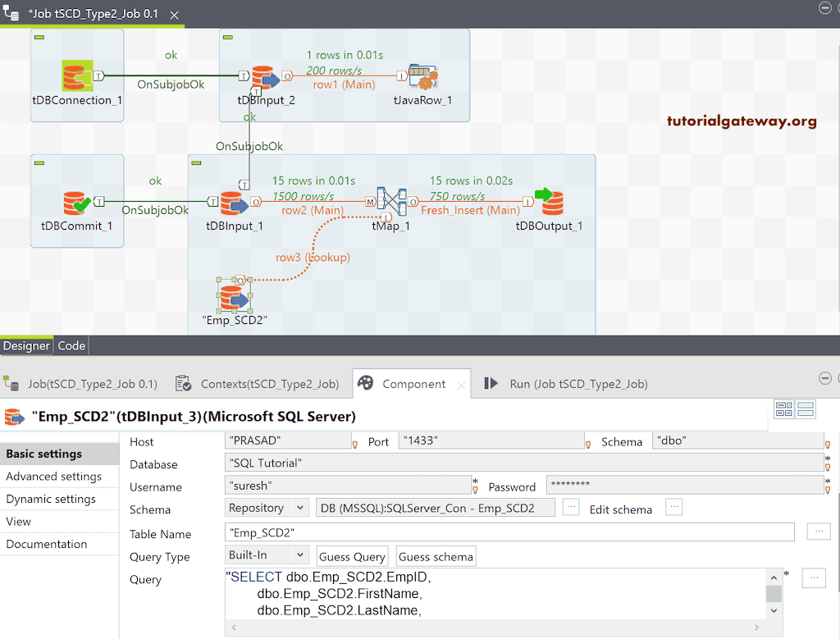Select the tDBConnection_1 component icon
840x639 pixels.
click(76, 74)
